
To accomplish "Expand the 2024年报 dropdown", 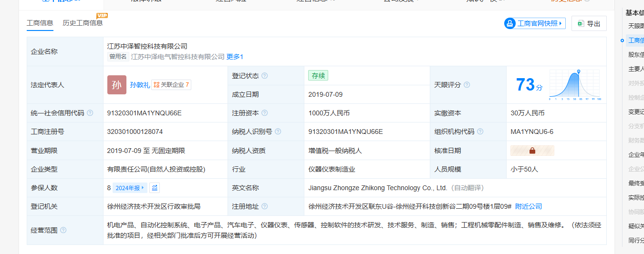I will click(129, 188).
